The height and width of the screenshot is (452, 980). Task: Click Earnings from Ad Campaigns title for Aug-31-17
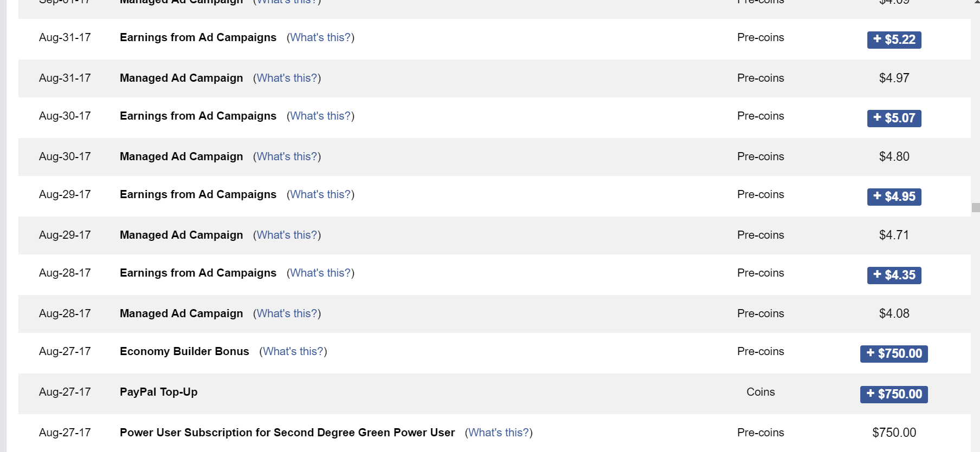pyautogui.click(x=198, y=37)
